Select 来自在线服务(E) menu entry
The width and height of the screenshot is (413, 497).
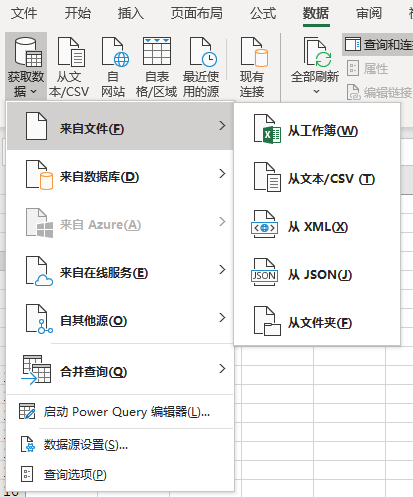point(120,270)
